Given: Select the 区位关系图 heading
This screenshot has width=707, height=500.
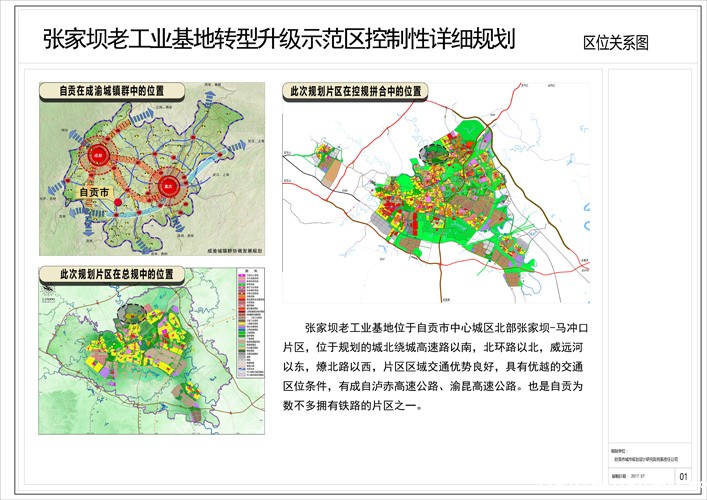Looking at the screenshot, I should [616, 43].
